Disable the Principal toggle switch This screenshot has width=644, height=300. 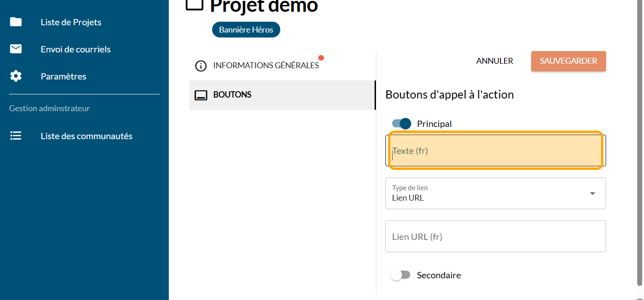[402, 124]
